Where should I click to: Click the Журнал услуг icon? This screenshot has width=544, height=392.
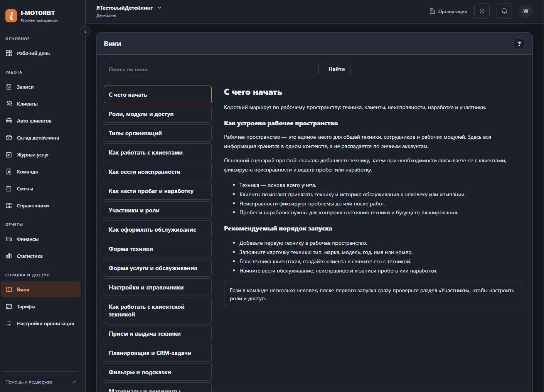(9, 155)
